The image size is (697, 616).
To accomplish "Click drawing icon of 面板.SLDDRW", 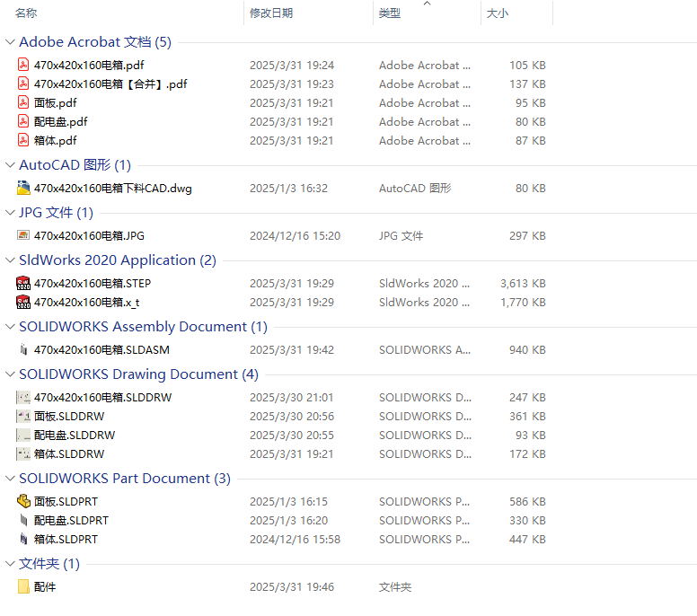I will coord(23,416).
